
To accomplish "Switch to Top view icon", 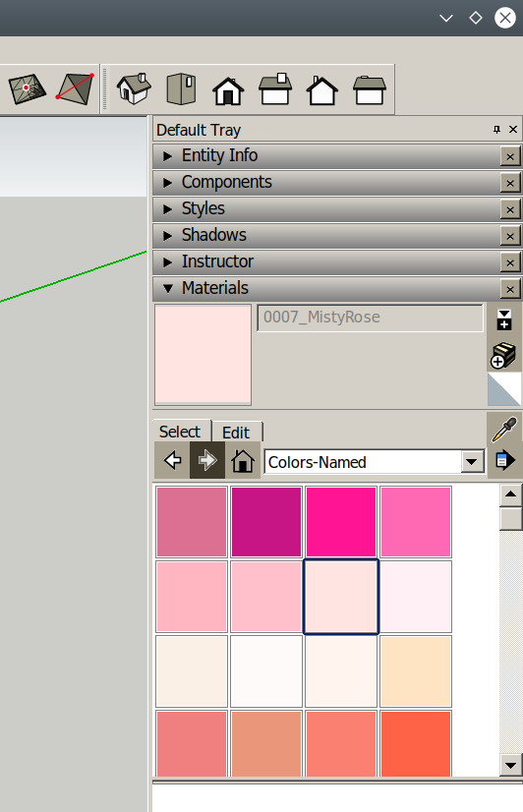I will (x=181, y=88).
